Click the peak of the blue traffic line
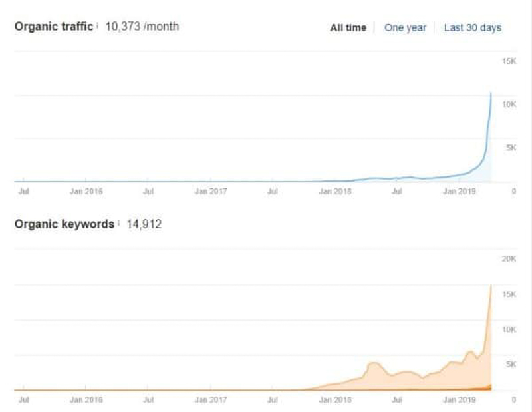The image size is (532, 412). click(491, 93)
